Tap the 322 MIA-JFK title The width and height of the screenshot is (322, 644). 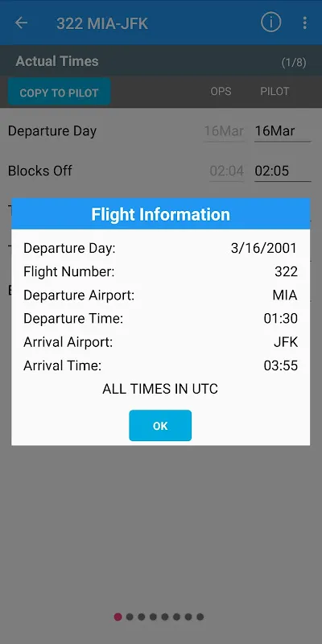pyautogui.click(x=102, y=23)
